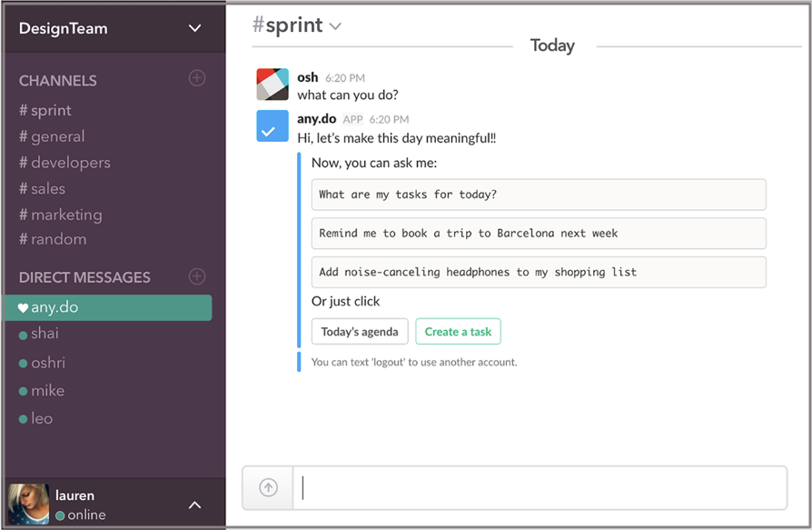812x530 pixels.
Task: Toggle lauren's online status indicator
Action: pos(60,515)
